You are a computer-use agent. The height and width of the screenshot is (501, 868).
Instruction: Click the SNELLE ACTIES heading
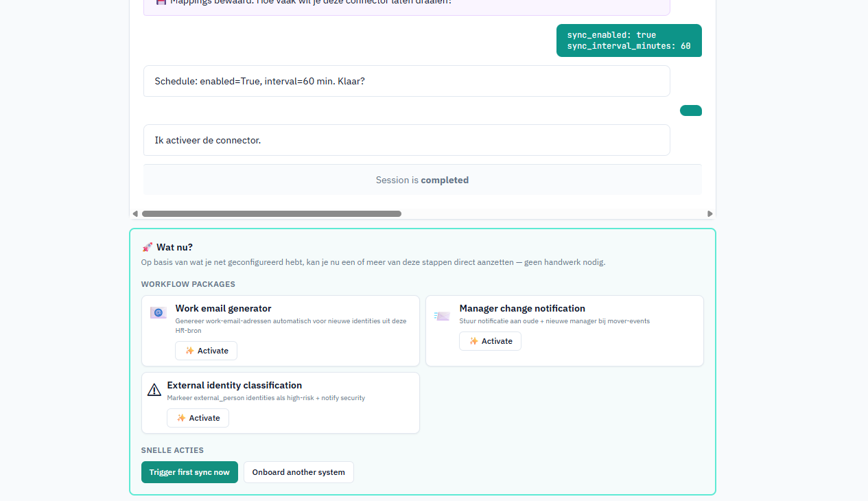(172, 450)
